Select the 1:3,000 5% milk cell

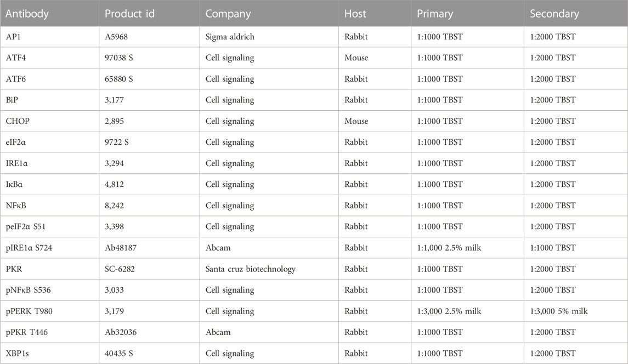pyautogui.click(x=576, y=311)
